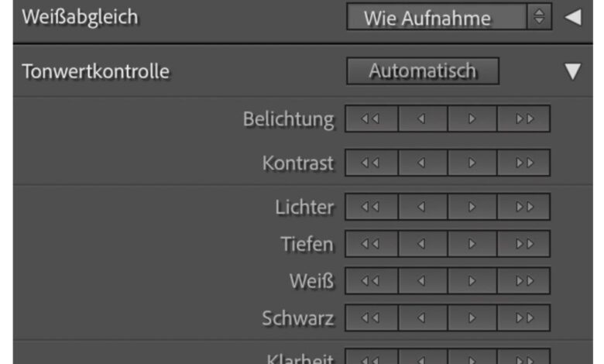The height and width of the screenshot is (364, 604).
Task: Click the Schwarz large increase double-arrow
Action: pos(524,318)
